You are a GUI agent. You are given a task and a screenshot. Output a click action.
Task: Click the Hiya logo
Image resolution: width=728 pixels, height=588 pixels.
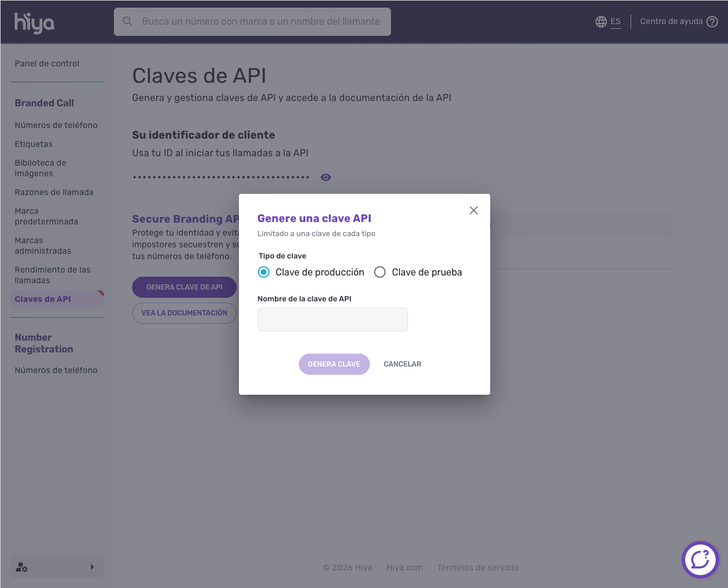coord(34,22)
